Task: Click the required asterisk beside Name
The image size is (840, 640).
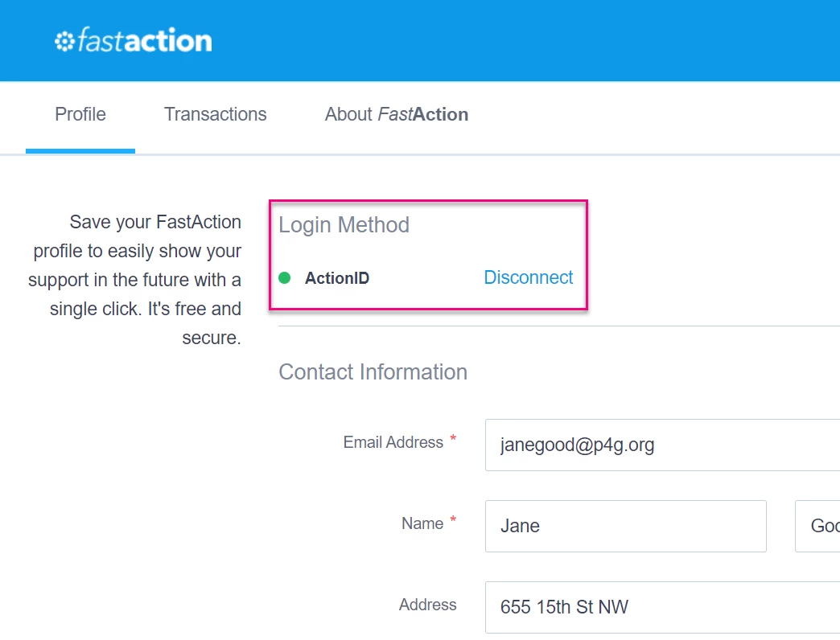Action: (x=454, y=518)
